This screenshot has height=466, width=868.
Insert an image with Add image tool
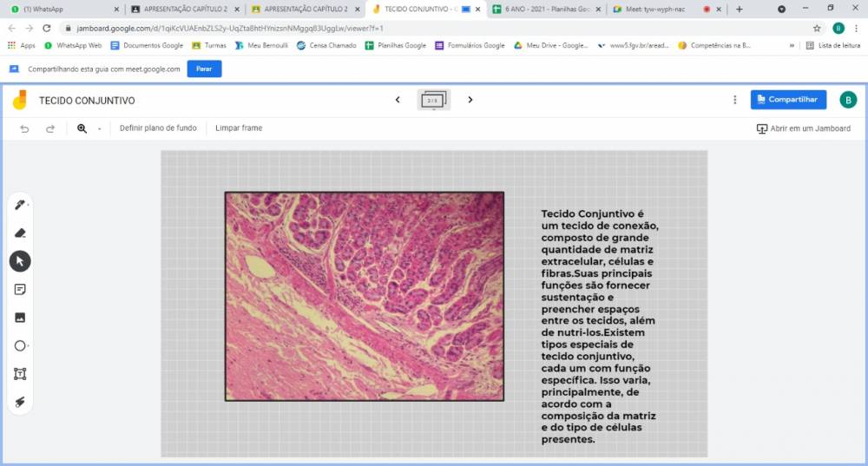click(20, 318)
